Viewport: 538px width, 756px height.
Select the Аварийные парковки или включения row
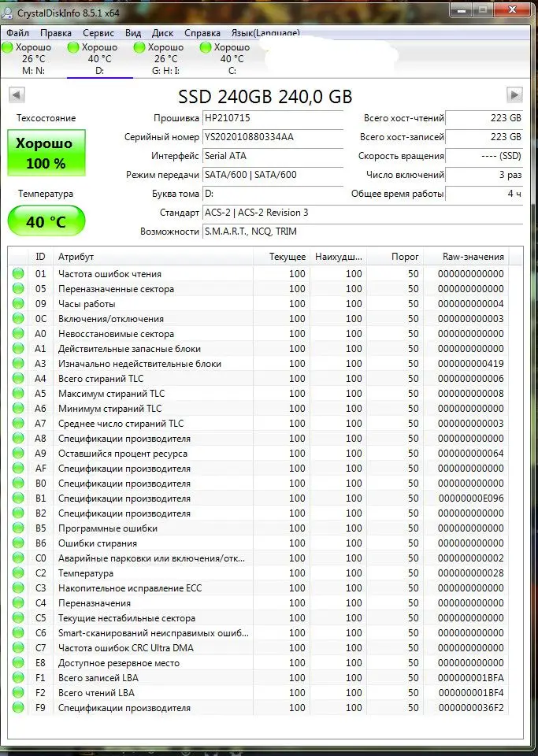pyautogui.click(x=259, y=558)
